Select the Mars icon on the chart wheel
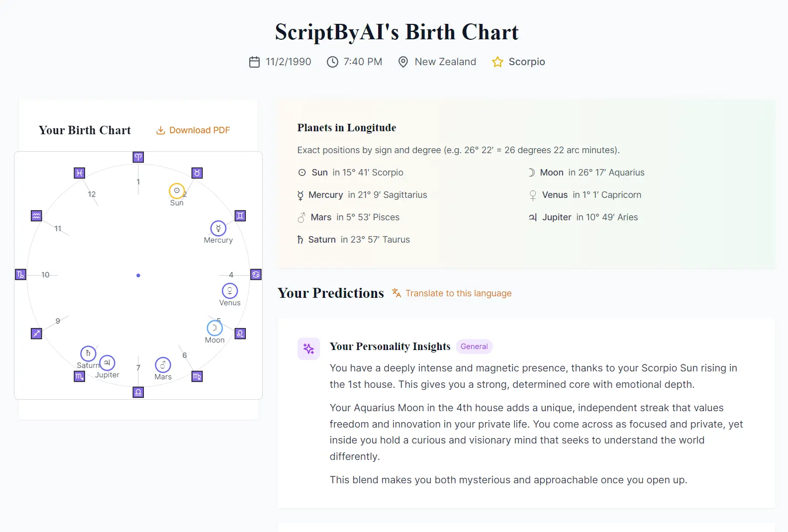 pyautogui.click(x=163, y=365)
